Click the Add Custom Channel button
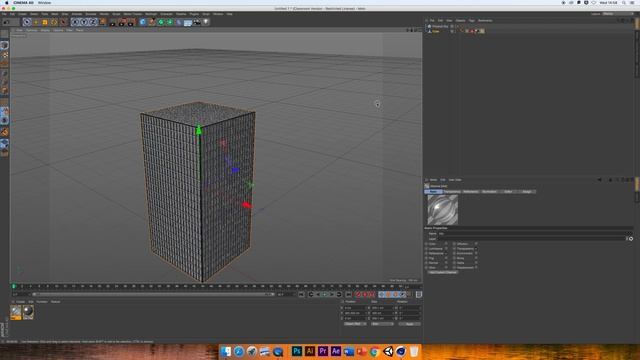640x360 pixels. pyautogui.click(x=443, y=272)
